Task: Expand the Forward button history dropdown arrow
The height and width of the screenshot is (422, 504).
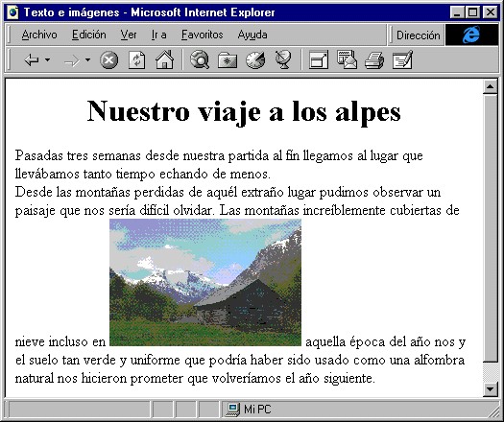Action: click(87, 59)
